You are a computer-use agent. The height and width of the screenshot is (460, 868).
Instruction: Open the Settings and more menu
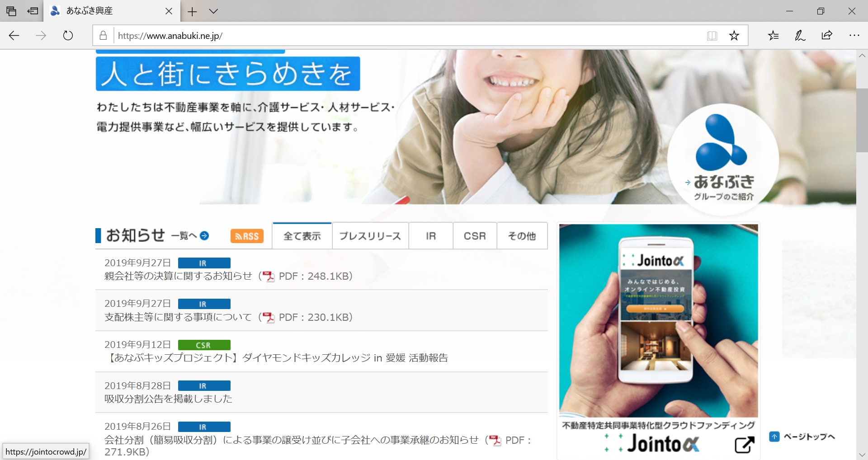click(x=854, y=36)
